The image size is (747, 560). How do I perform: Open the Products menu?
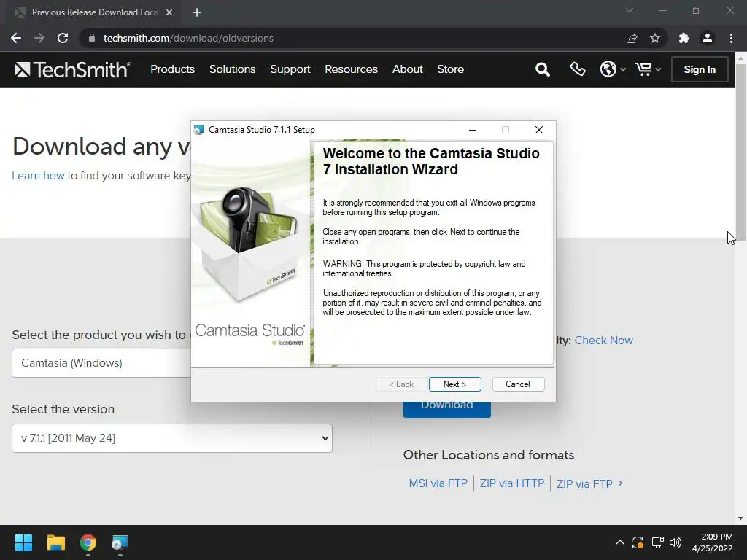172,69
